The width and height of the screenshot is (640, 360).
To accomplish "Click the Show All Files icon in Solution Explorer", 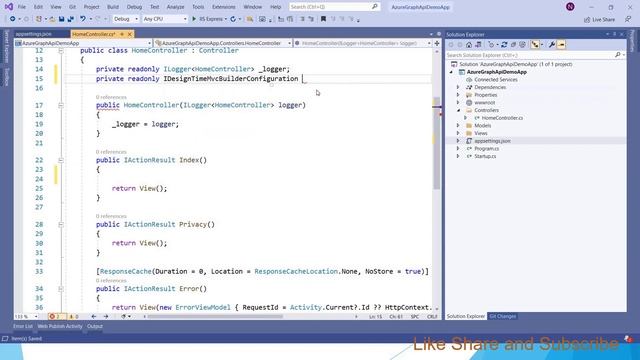I will [x=522, y=45].
